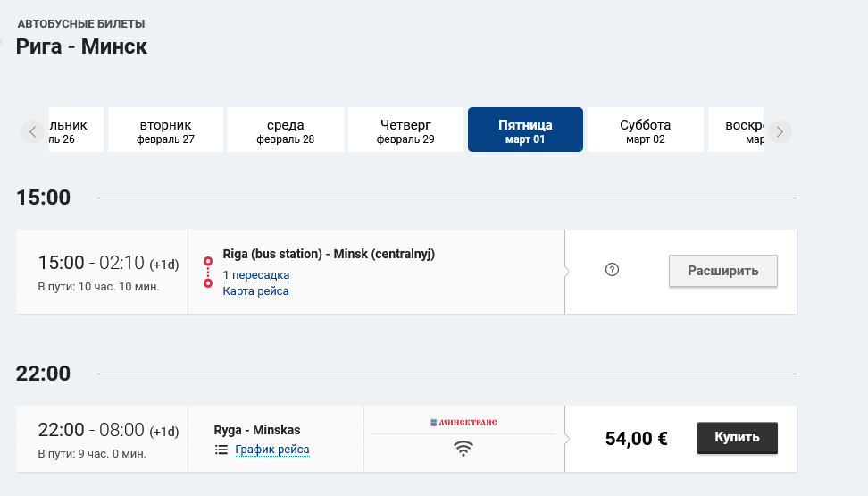Open the График рейса schedule link
The height and width of the screenshot is (496, 868).
click(x=271, y=450)
